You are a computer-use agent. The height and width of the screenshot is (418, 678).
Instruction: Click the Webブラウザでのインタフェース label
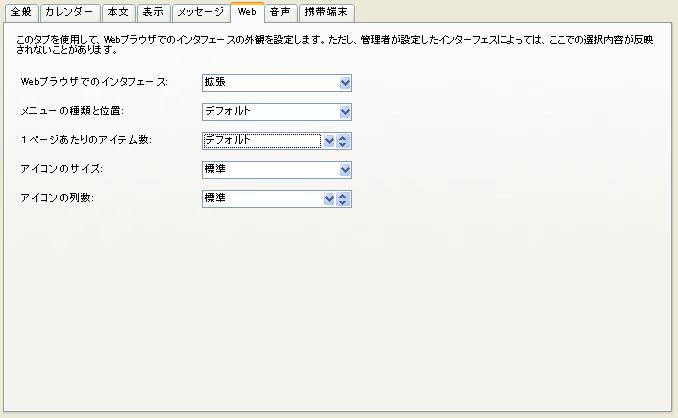point(94,82)
